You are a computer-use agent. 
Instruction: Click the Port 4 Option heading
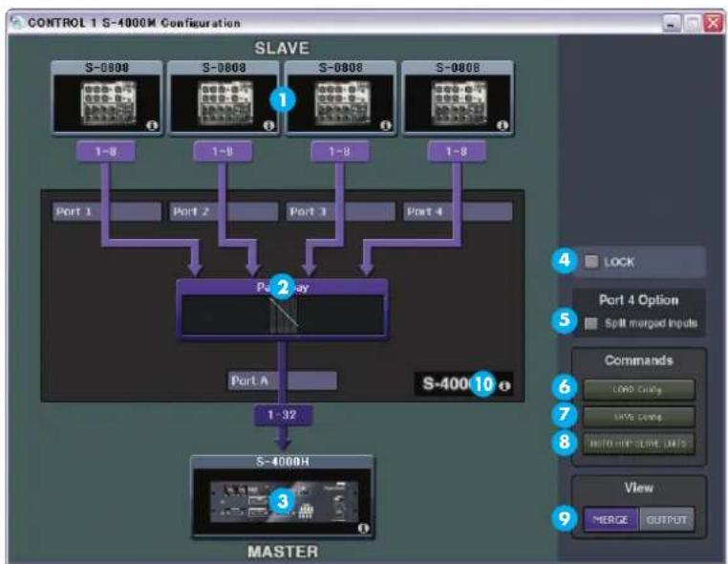point(639,300)
